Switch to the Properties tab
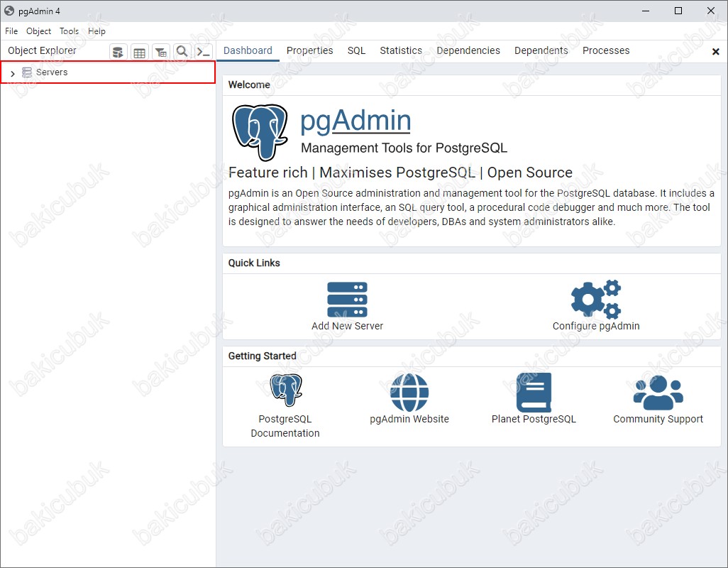This screenshot has width=728, height=568. (x=309, y=50)
